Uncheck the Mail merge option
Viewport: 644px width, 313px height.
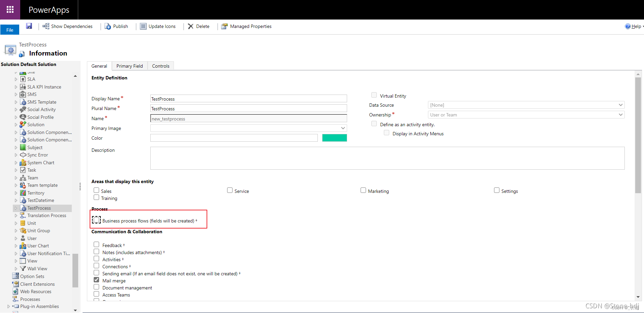point(96,280)
